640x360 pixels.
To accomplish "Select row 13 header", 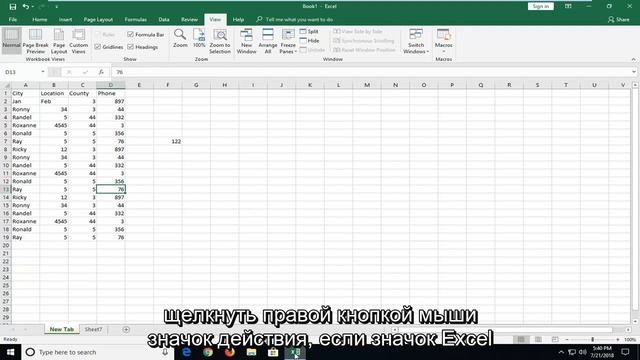I will pyautogui.click(x=6, y=189).
